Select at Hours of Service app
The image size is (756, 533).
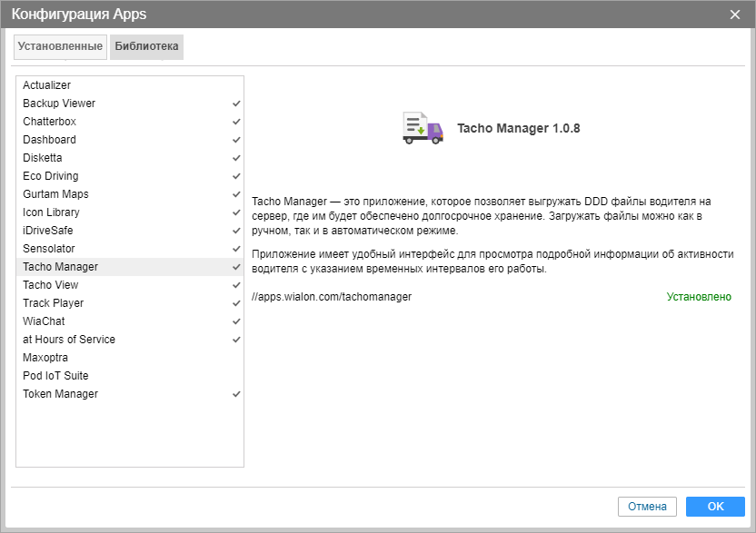pyautogui.click(x=130, y=340)
